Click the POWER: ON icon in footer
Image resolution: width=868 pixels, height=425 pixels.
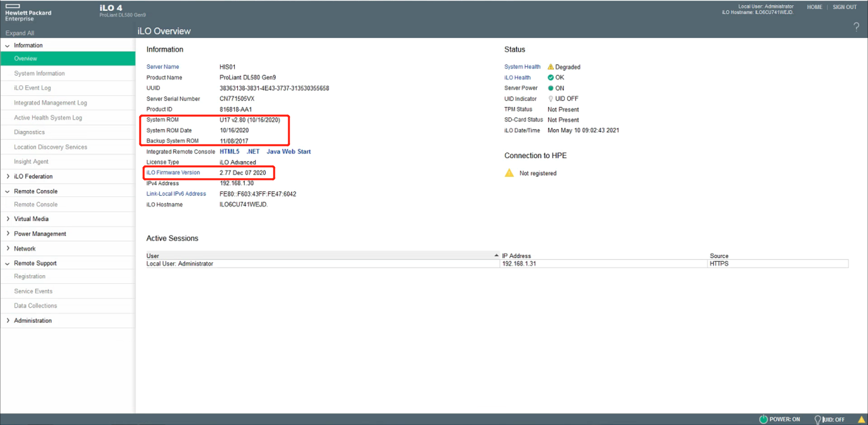[x=764, y=419]
